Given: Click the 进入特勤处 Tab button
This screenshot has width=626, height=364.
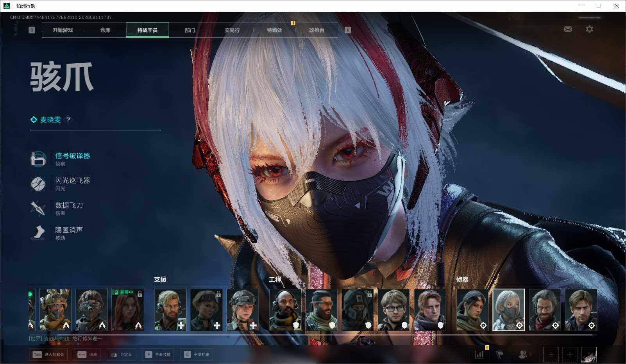Looking at the screenshot, I should pyautogui.click(x=49, y=355).
